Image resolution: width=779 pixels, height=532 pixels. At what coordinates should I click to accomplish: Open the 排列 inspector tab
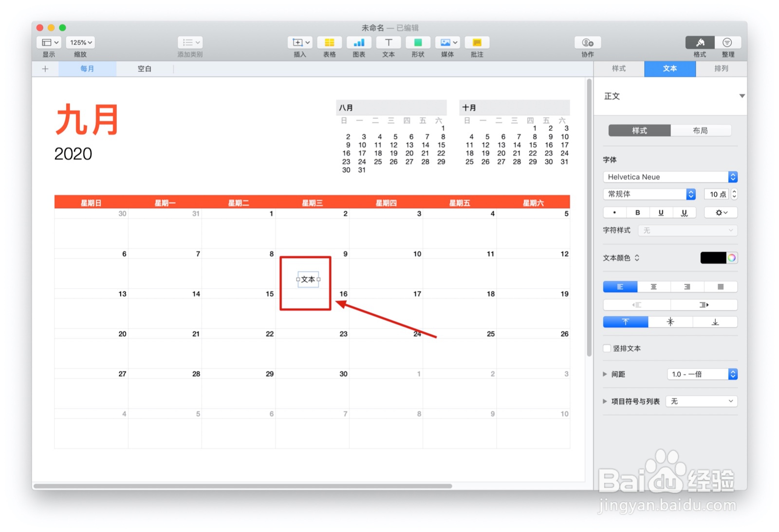pos(721,69)
